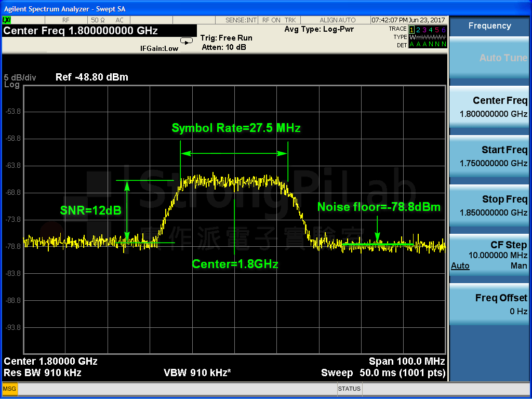Click the Sweep 50.0 ms readout

383,373
